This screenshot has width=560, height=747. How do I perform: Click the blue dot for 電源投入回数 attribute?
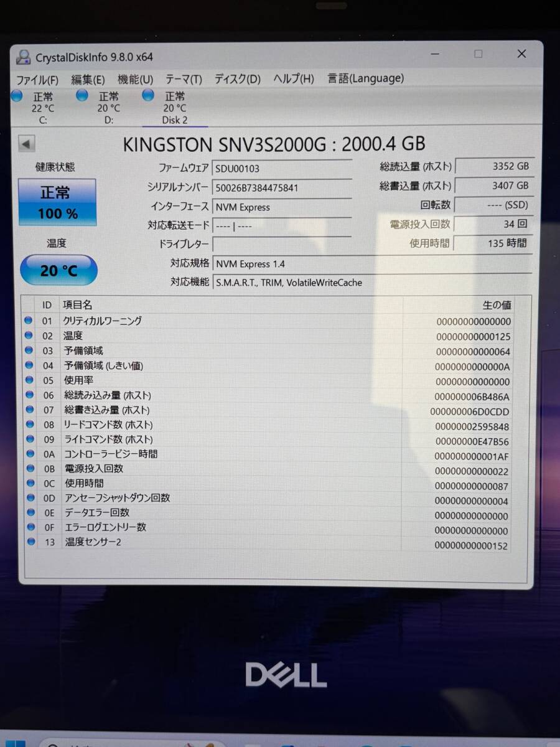coord(29,469)
